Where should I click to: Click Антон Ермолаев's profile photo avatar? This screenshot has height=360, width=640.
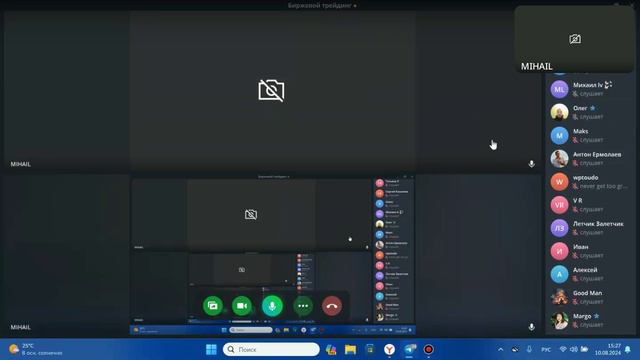tap(559, 158)
